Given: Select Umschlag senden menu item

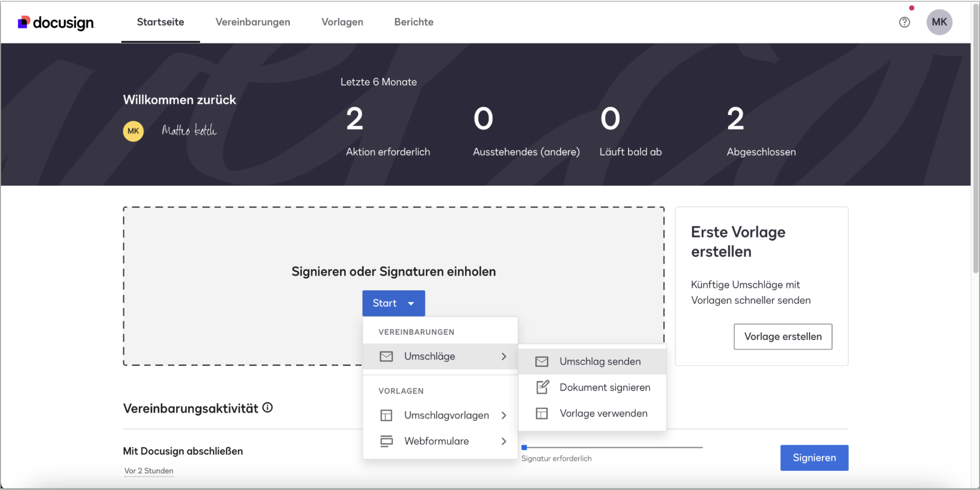Looking at the screenshot, I should pos(600,361).
